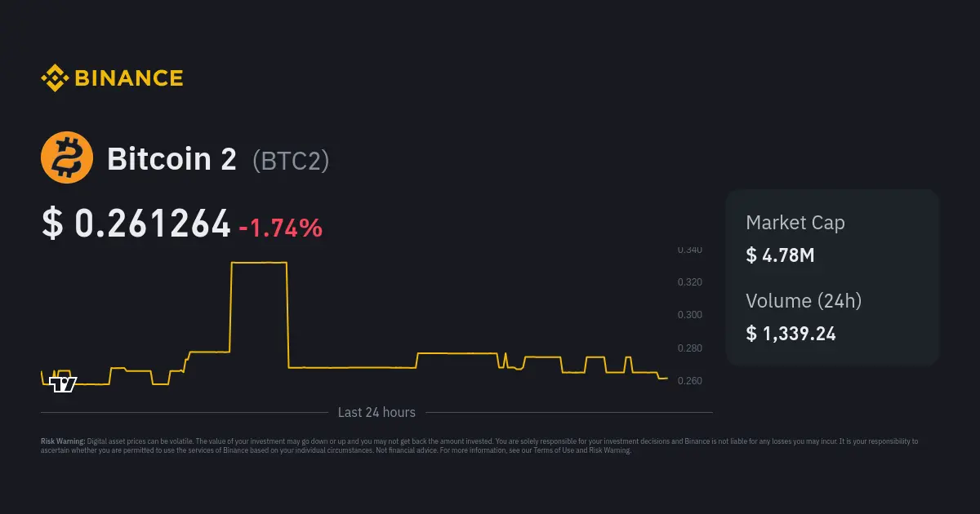This screenshot has width=980, height=514.
Task: Click the Binance diamond logo icon
Action: point(55,78)
